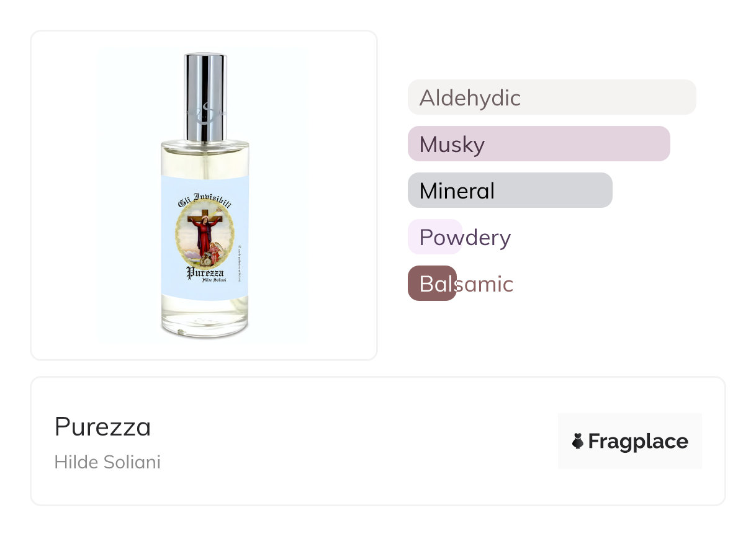
Task: Click the Powdery label text
Action: point(465,238)
